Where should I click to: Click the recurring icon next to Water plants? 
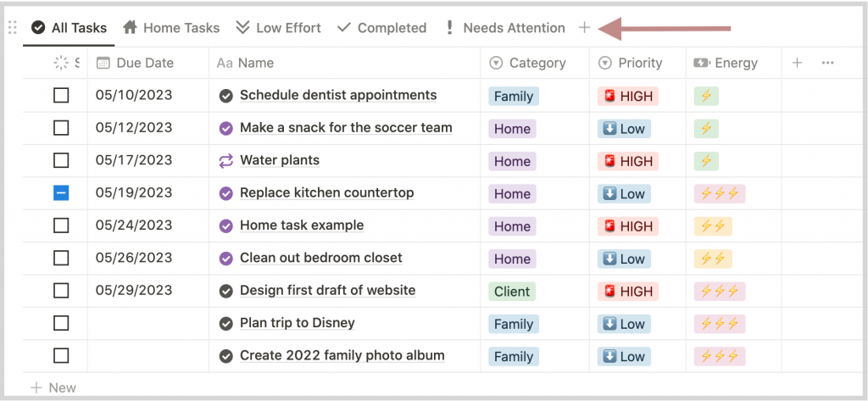click(225, 161)
